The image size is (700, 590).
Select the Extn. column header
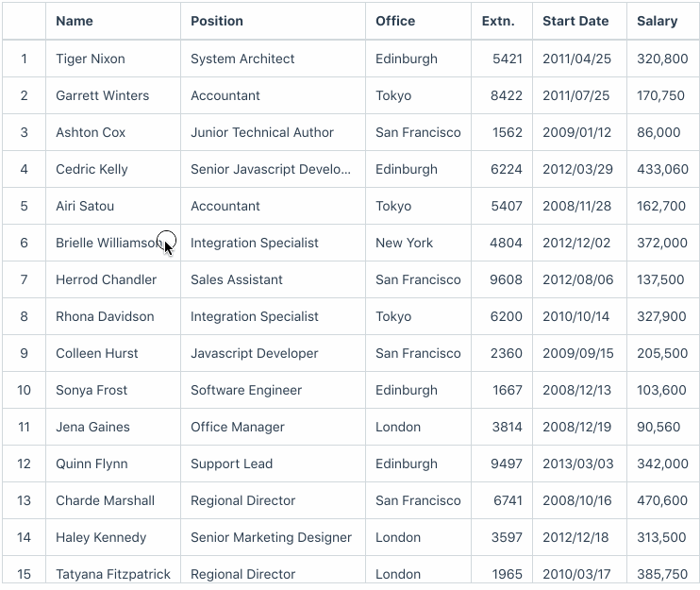pyautogui.click(x=498, y=21)
